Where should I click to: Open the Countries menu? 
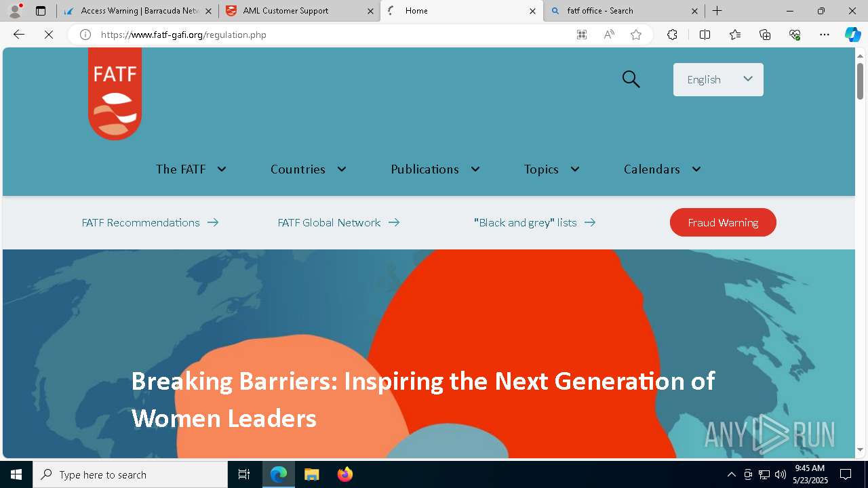pyautogui.click(x=309, y=169)
